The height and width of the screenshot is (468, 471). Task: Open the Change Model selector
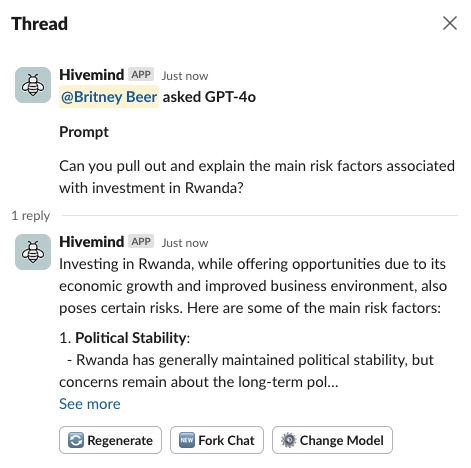pyautogui.click(x=332, y=440)
